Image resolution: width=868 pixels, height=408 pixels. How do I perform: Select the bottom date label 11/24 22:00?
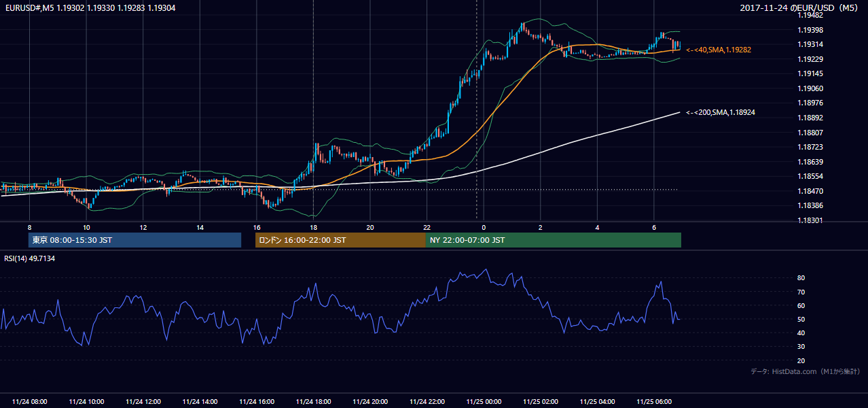427,402
